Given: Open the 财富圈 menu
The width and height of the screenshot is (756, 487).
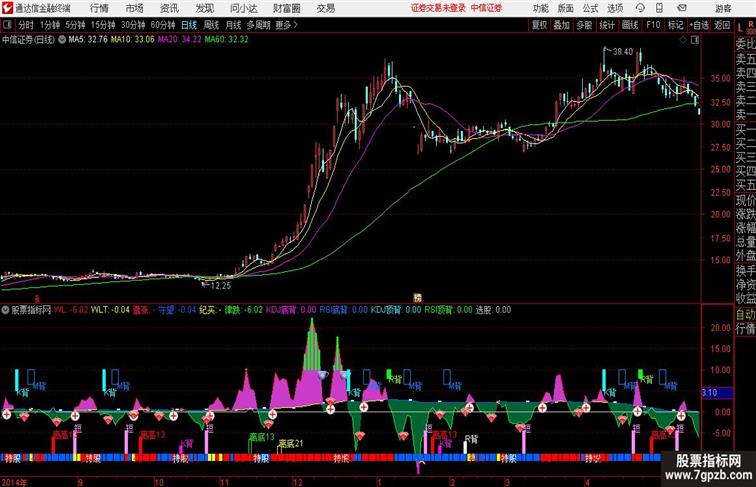Looking at the screenshot, I should pos(286,8).
